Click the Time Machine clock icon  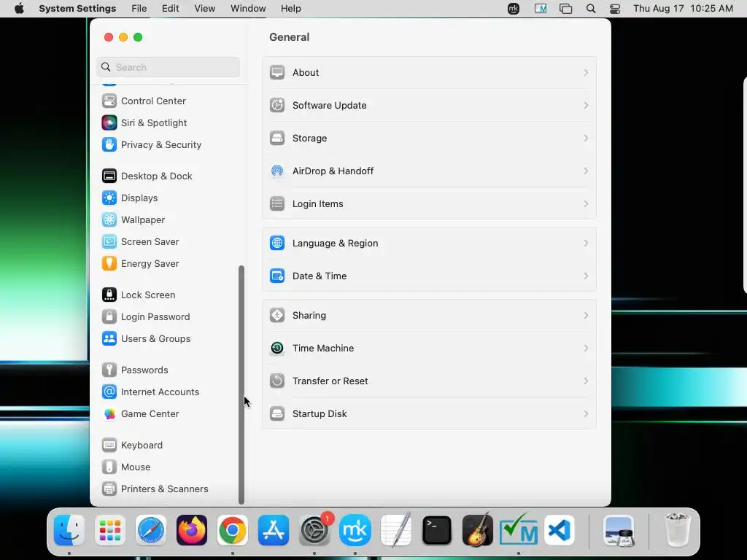point(277,348)
